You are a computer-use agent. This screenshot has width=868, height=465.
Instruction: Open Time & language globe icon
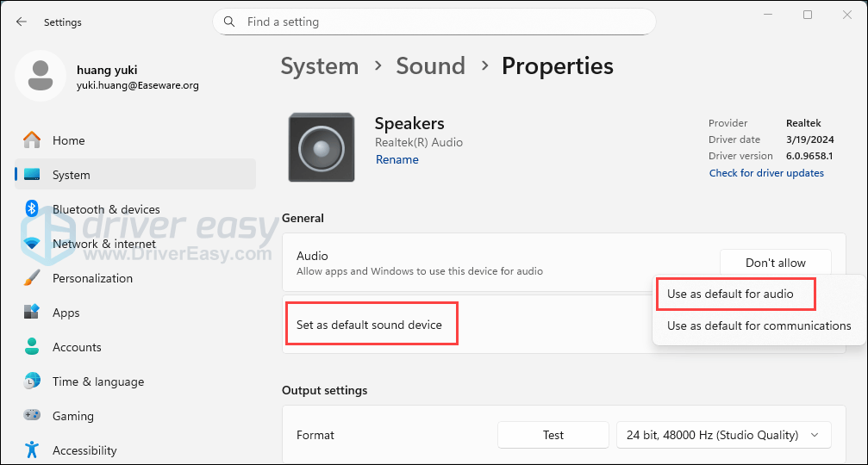pyautogui.click(x=32, y=381)
